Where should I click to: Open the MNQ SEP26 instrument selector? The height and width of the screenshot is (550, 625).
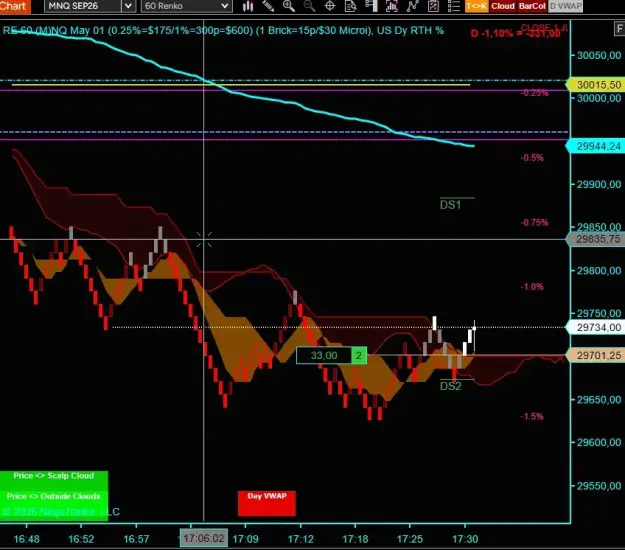[x=83, y=6]
